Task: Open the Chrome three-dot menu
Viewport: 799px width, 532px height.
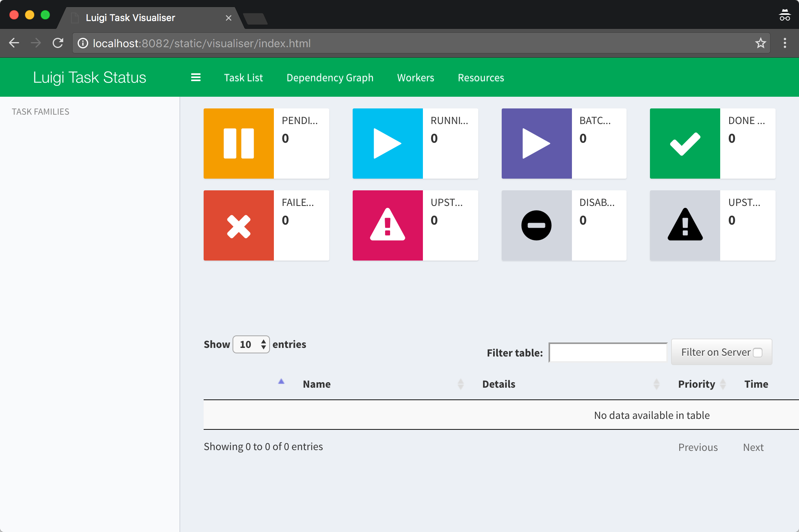Action: coord(785,43)
